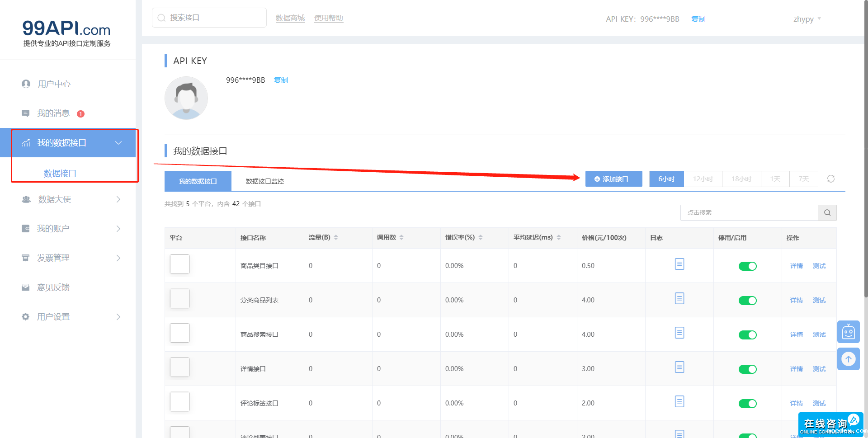Viewport: 868px width, 438px height.
Task: Open log icon for 评论标签接口 row
Action: [679, 402]
